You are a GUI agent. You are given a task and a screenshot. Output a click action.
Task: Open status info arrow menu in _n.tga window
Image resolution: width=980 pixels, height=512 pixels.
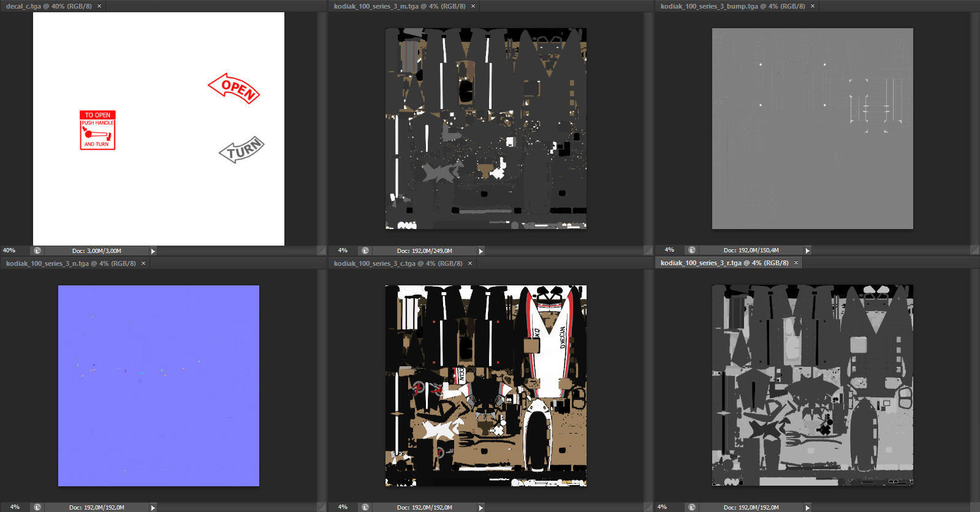tap(153, 507)
